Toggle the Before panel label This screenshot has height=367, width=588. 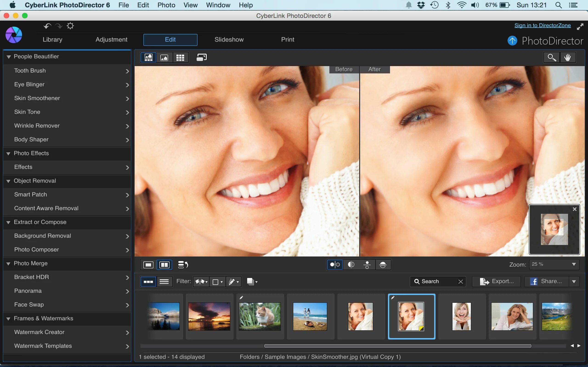click(x=344, y=69)
